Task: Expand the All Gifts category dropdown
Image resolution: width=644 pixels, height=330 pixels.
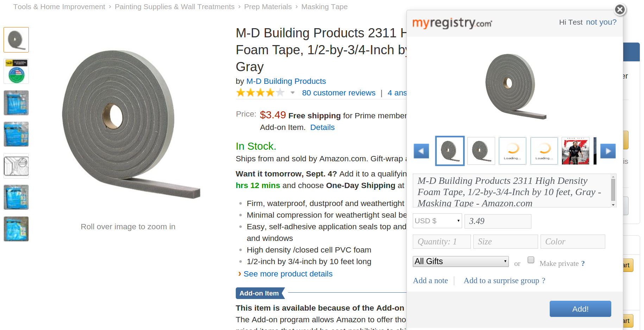Action: click(x=461, y=261)
